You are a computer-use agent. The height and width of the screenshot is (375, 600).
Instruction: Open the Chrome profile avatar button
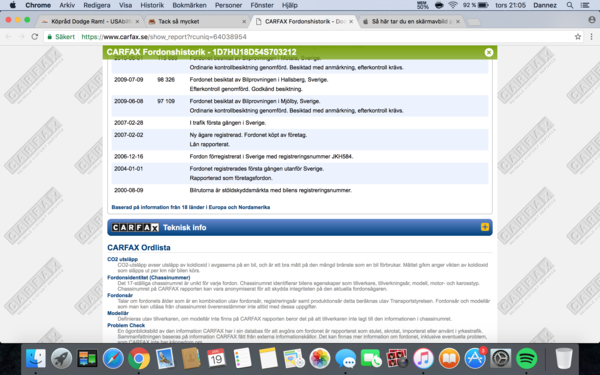592,20
